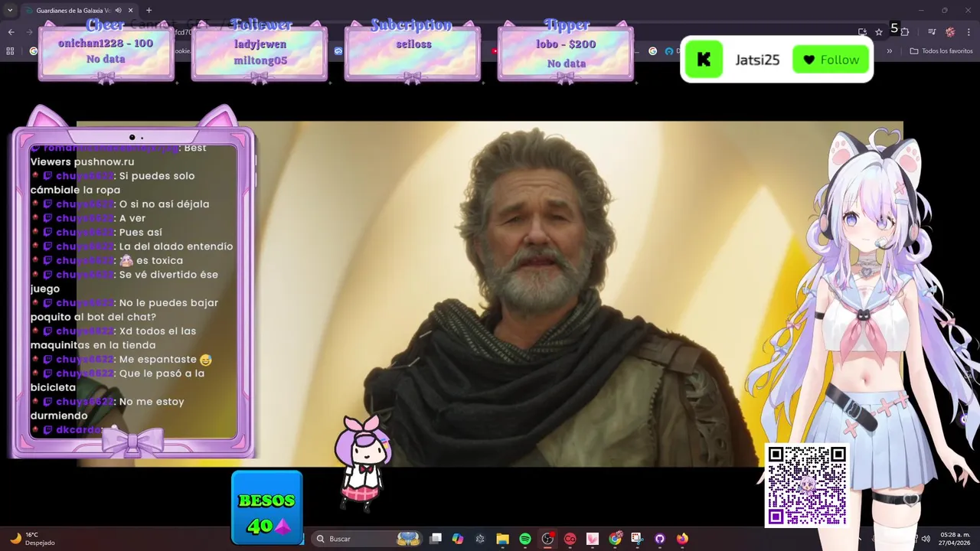
Task: Open GitHub Desktop from the taskbar
Action: pos(660,539)
